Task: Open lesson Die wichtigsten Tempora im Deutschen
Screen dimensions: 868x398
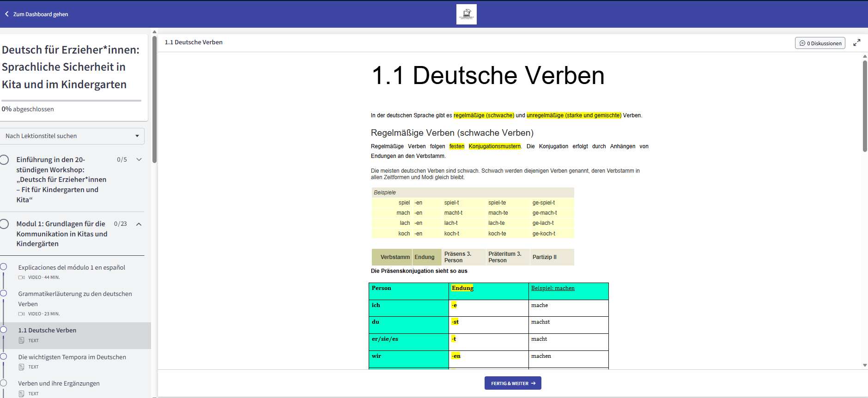Action: (x=72, y=357)
